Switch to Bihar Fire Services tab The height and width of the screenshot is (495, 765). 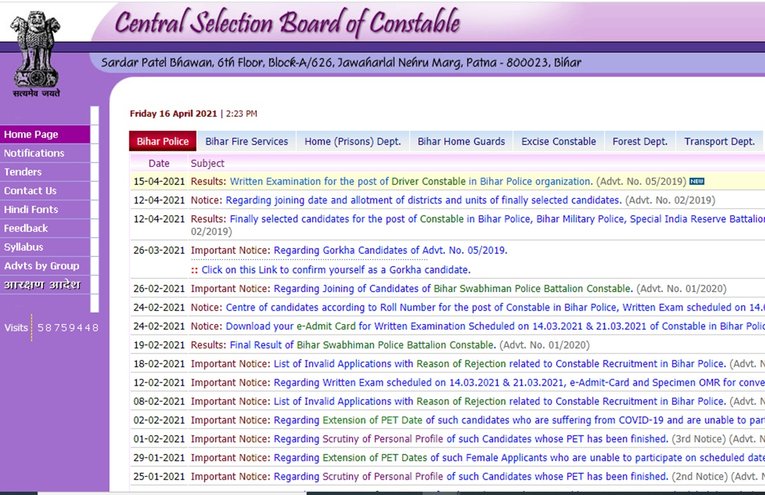[x=246, y=142]
